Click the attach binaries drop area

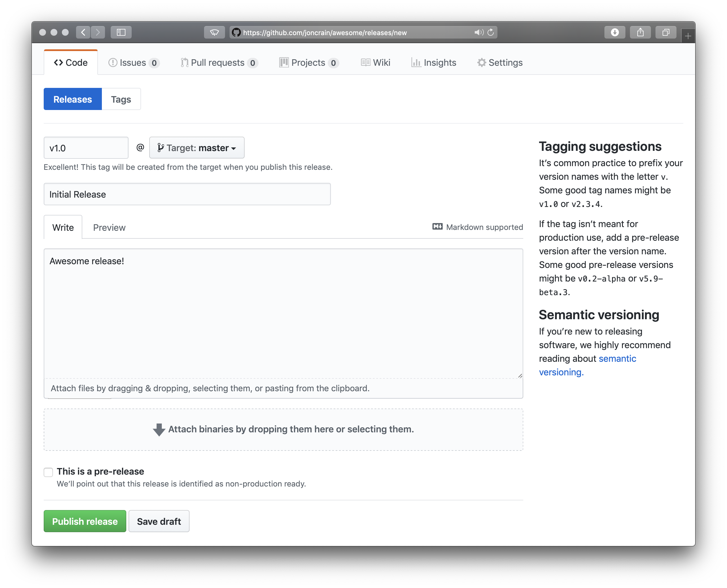pyautogui.click(x=283, y=430)
